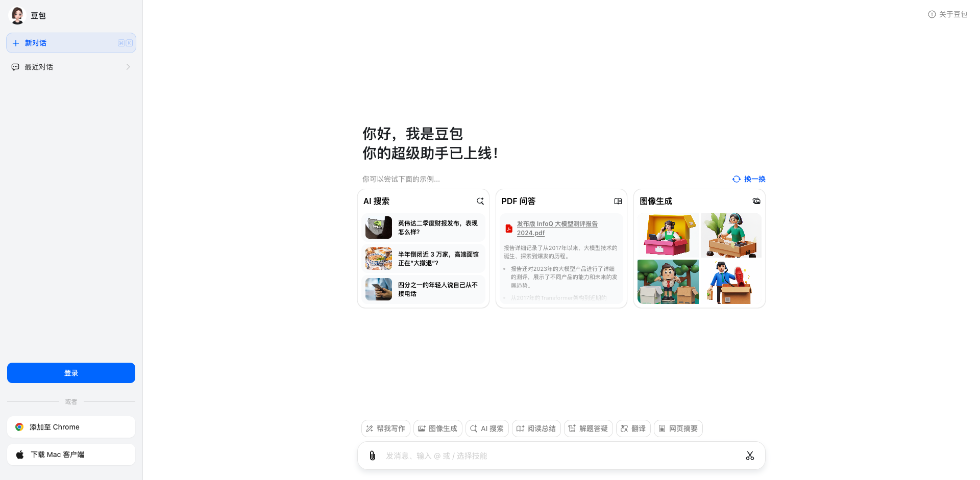The height and width of the screenshot is (480, 980).
Task: Open 关于豆包 link at top right
Action: pos(947,14)
